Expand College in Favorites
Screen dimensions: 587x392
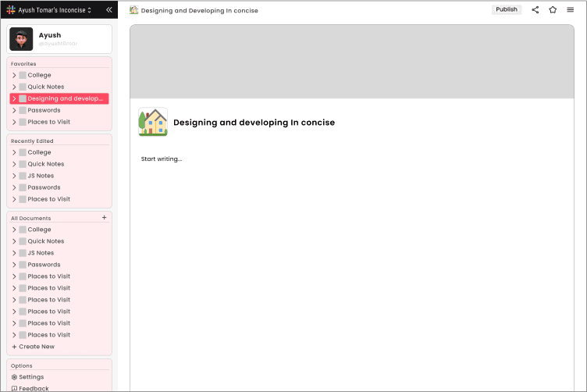[14, 75]
